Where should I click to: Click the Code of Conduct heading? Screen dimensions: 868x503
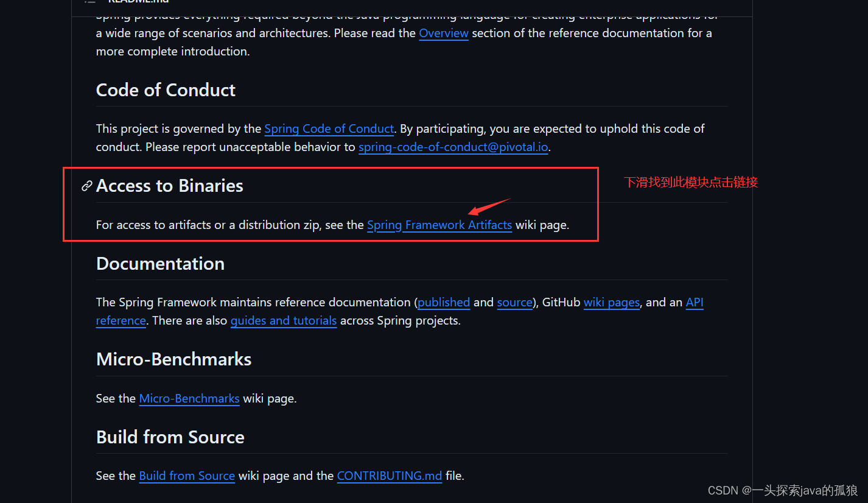(x=166, y=90)
